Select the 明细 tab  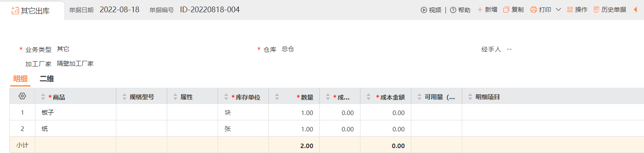(20, 79)
